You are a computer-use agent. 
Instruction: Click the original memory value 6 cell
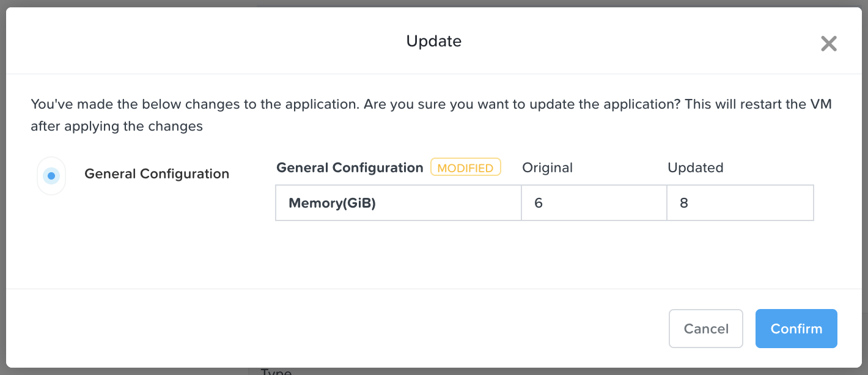click(594, 203)
